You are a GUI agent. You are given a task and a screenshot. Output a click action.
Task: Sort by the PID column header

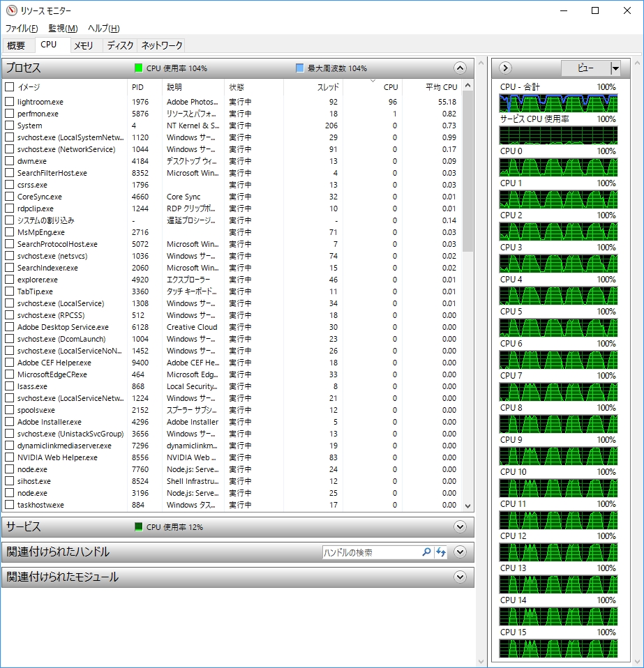[x=145, y=87]
